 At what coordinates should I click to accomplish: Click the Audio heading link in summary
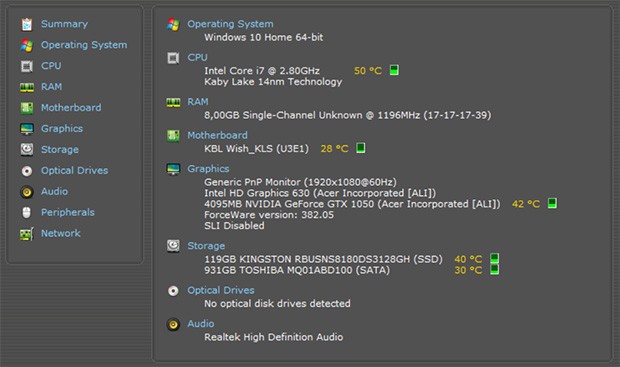201,324
